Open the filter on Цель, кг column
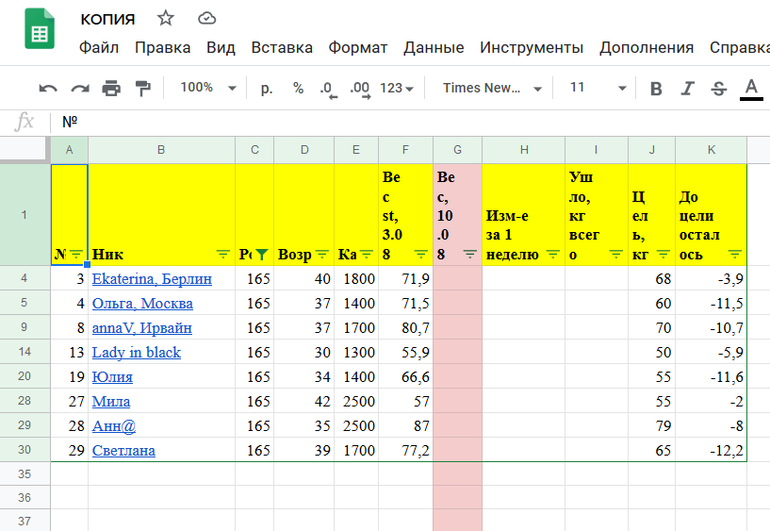The width and height of the screenshot is (770, 531). coord(663,254)
